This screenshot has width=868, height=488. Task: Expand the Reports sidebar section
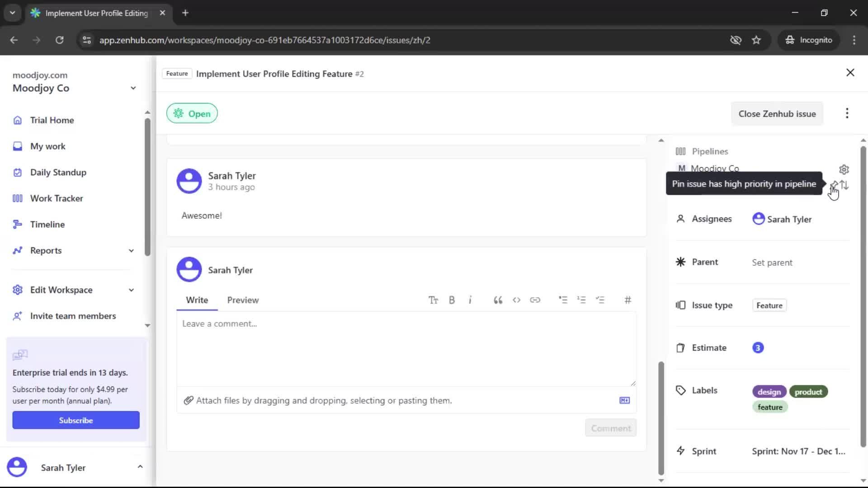point(131,250)
